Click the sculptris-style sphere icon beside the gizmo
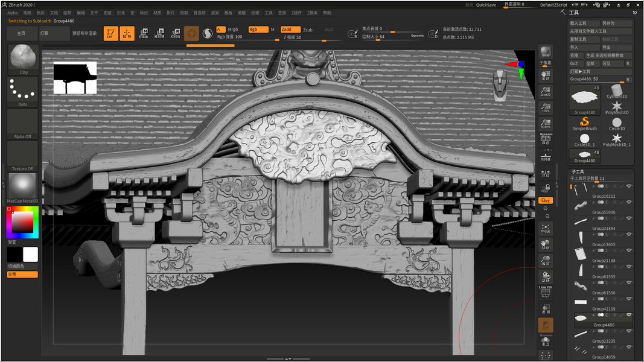The width and height of the screenshot is (644, 362). (x=208, y=34)
